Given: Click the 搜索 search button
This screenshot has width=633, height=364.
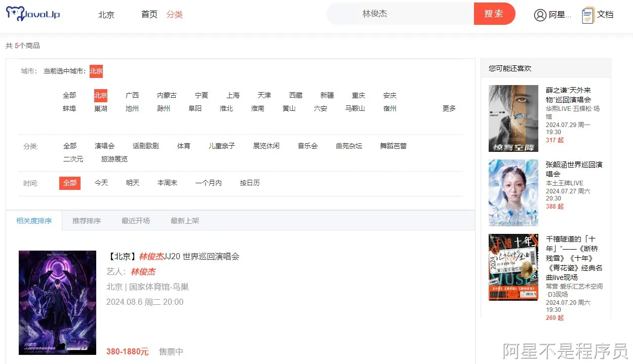Looking at the screenshot, I should 494,14.
